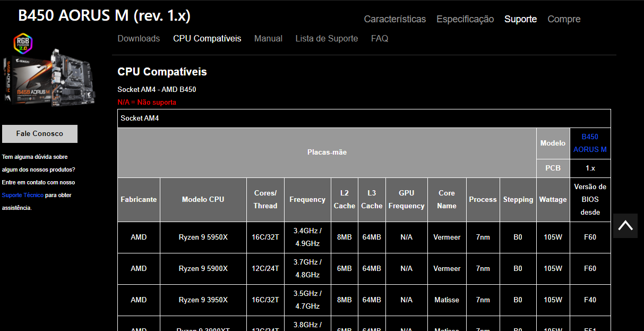Click the 64MB L3 cache cell for 5950X

pos(372,237)
